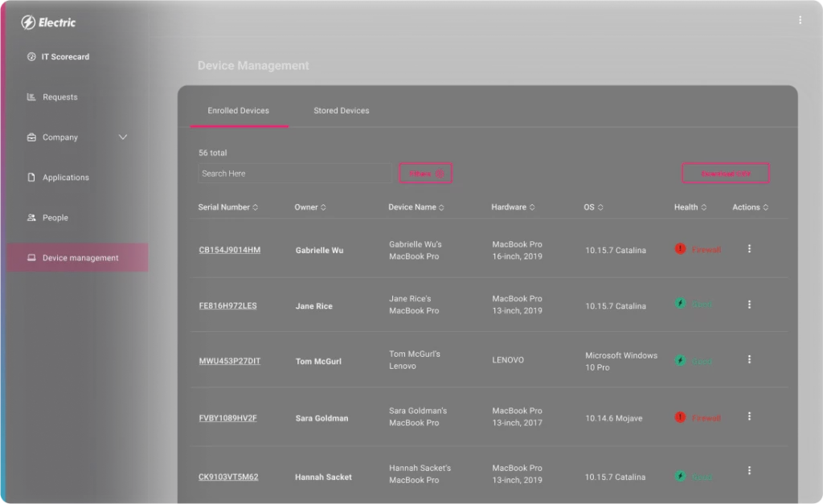Open the actions menu for Gabrielle Wu's row
The height and width of the screenshot is (504, 823).
coord(749,248)
